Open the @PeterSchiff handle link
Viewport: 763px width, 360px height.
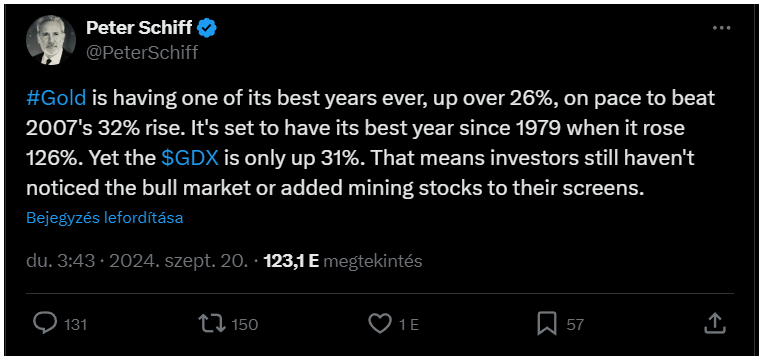pos(142,52)
